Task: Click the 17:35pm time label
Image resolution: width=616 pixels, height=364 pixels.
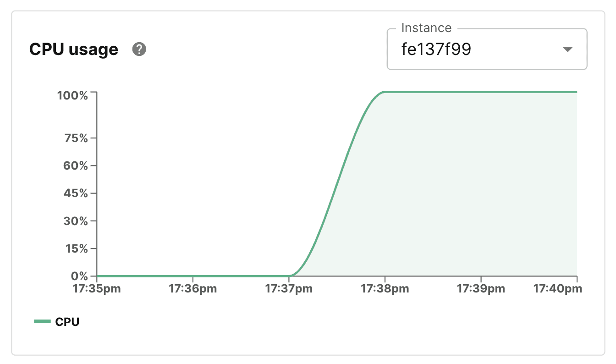Action: click(x=97, y=289)
